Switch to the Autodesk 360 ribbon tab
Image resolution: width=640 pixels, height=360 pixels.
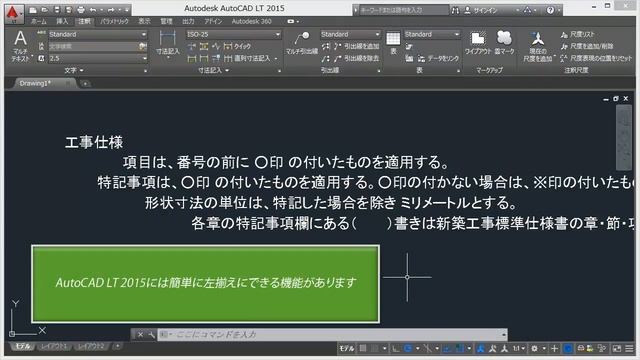(251, 21)
